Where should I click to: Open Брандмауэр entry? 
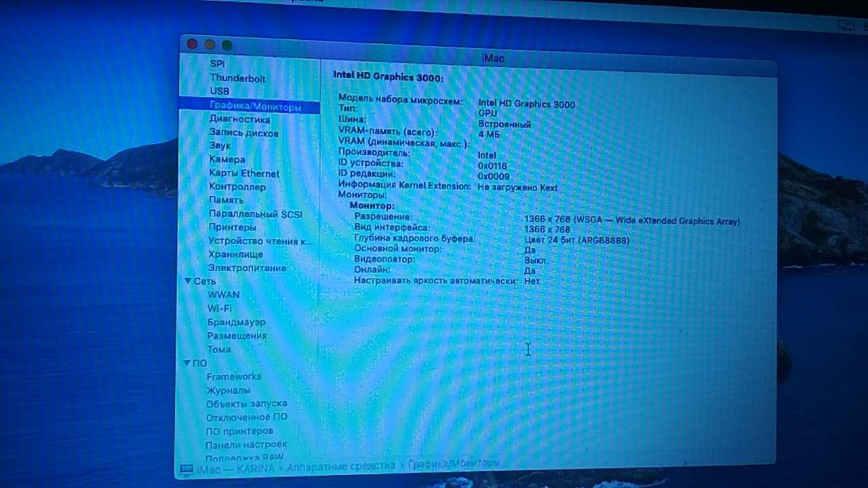[237, 322]
